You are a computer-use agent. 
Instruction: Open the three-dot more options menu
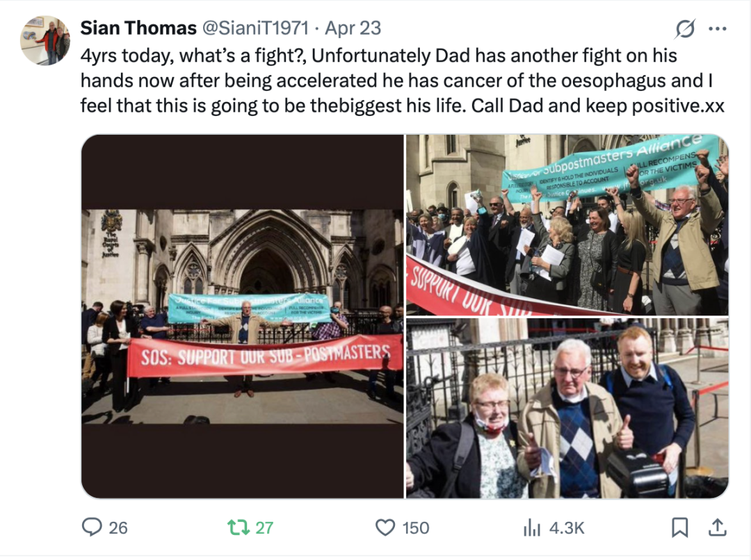click(717, 29)
